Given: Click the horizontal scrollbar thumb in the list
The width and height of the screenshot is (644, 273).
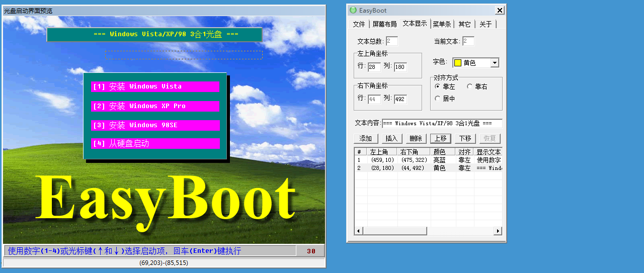Looking at the screenshot, I should point(395,231).
